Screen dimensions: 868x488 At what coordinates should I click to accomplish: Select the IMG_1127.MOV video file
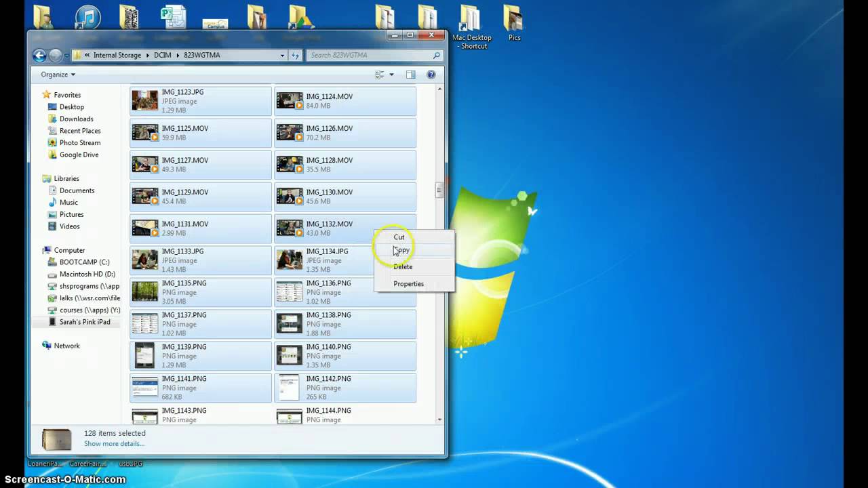click(x=201, y=165)
